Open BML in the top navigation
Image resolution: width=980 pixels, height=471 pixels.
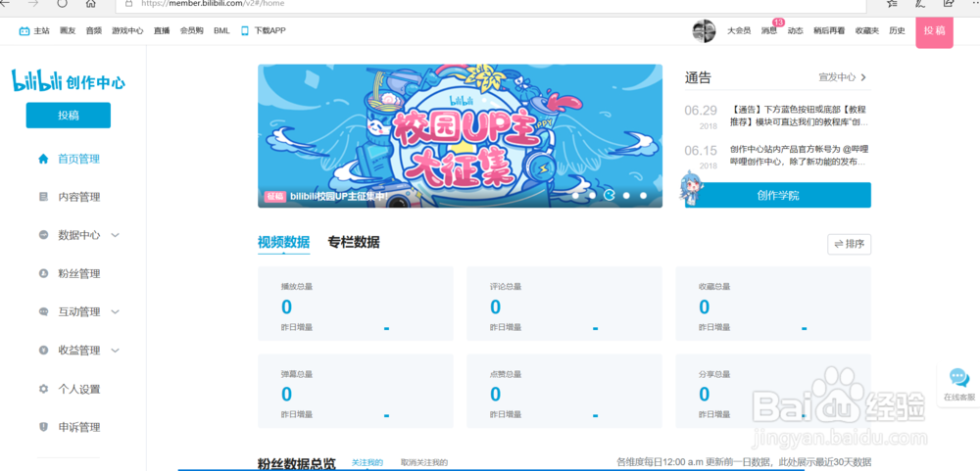tap(221, 30)
